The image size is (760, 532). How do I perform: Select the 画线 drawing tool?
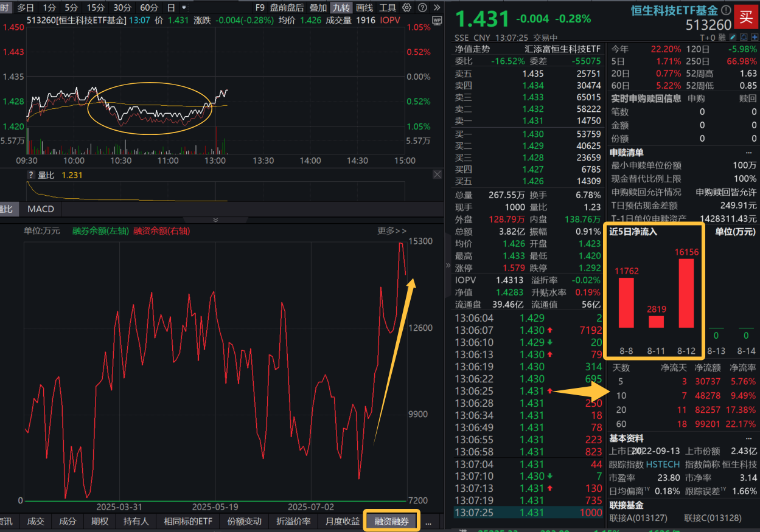(364, 9)
